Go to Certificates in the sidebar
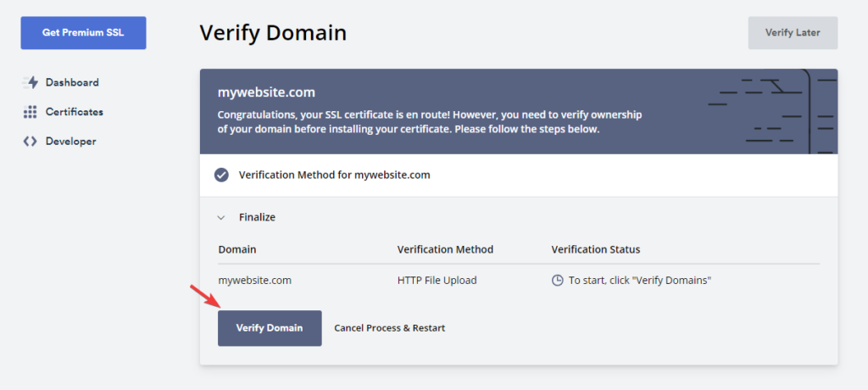This screenshot has width=868, height=390. (75, 112)
